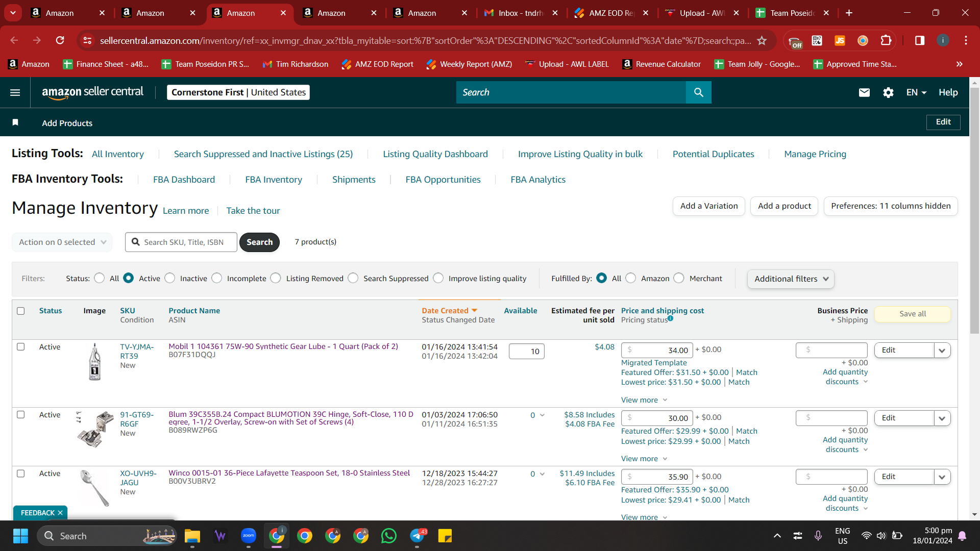
Task: Expand available quantity chevron on Blum hinge row
Action: tap(542, 415)
